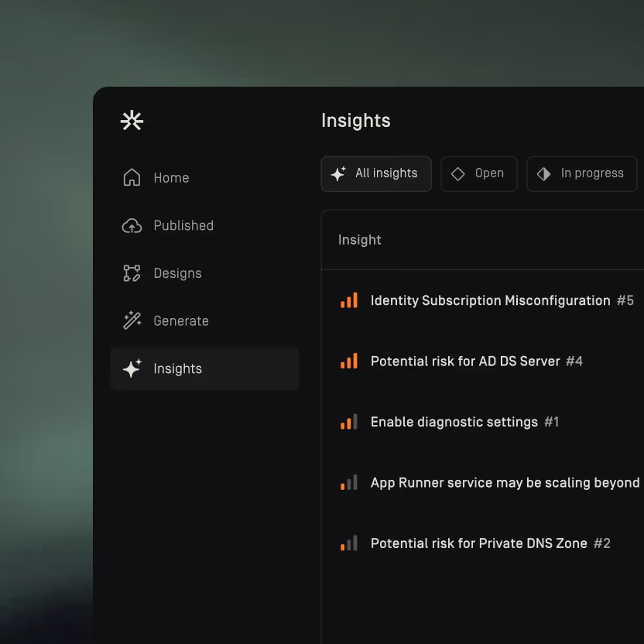The width and height of the screenshot is (644, 644).
Task: Navigate to the Published section
Action: point(183,225)
